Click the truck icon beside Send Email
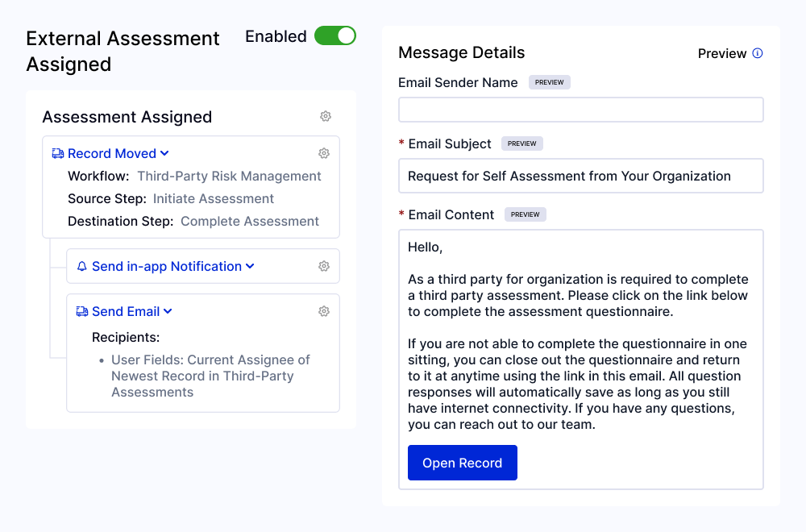This screenshot has width=806, height=532. tap(81, 311)
